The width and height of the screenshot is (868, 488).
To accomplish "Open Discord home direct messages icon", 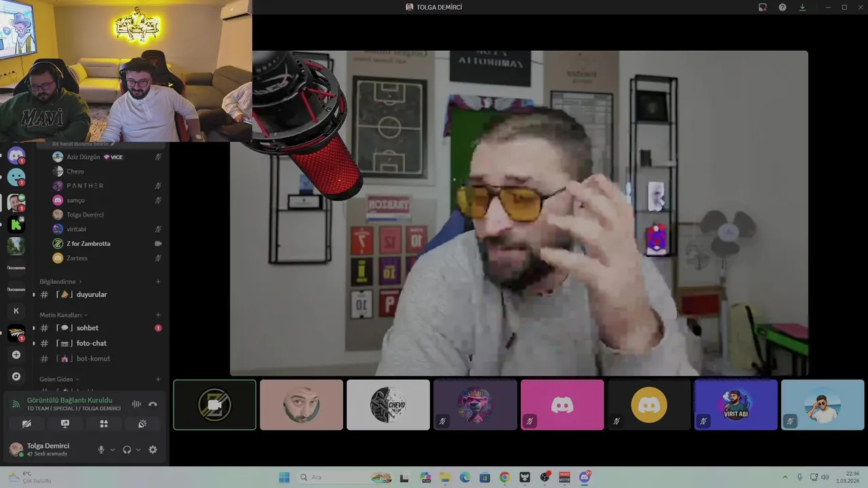I will [x=16, y=155].
